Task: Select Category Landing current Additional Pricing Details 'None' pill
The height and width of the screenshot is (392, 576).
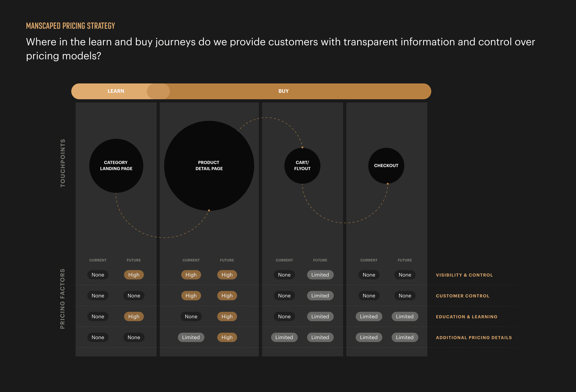Action: [x=98, y=337]
